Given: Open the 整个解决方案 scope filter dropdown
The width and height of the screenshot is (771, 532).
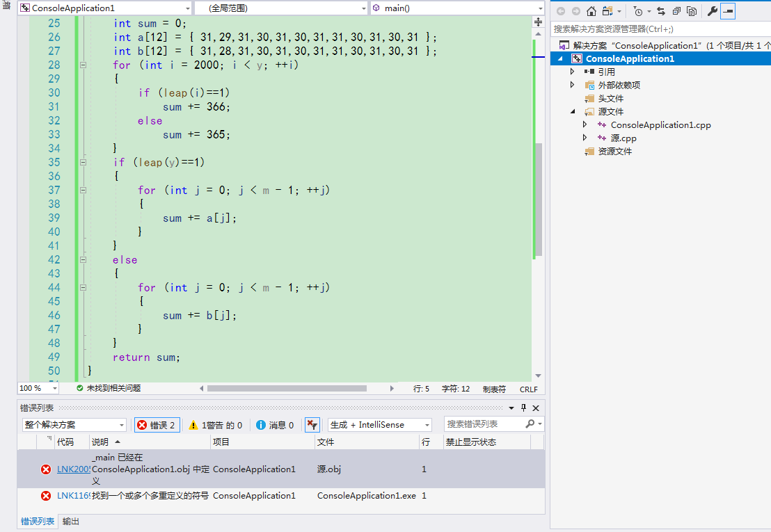Looking at the screenshot, I should point(74,424).
